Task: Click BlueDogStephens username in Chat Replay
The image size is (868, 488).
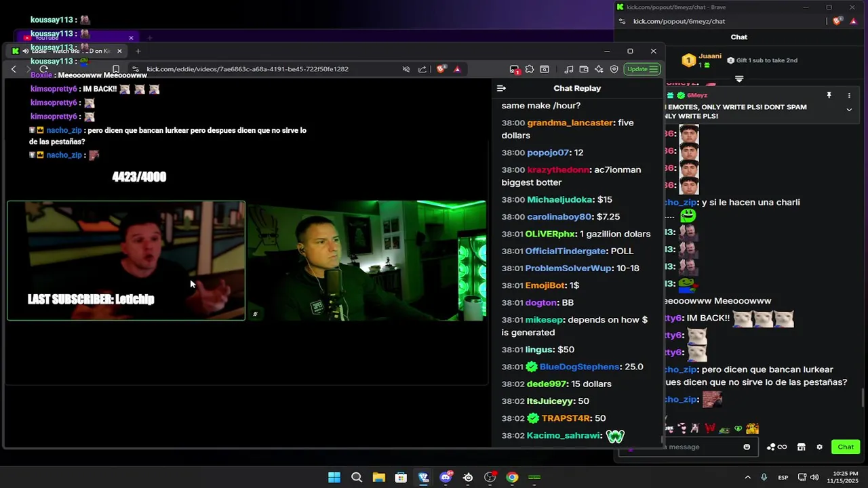Action: 580,367
